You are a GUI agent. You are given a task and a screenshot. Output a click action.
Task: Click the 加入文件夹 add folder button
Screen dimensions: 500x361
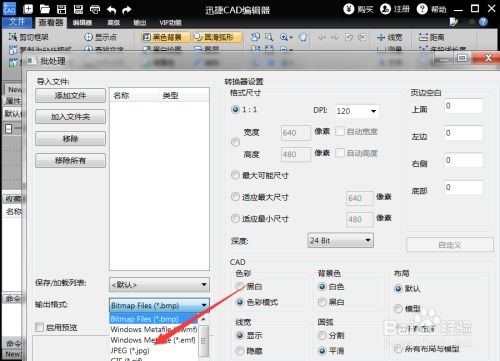coord(70,117)
